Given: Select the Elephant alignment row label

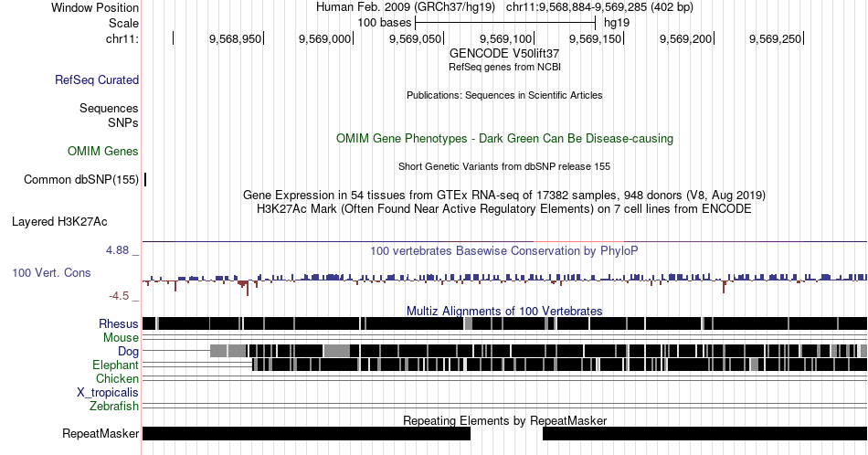Looking at the screenshot, I should (x=115, y=365).
